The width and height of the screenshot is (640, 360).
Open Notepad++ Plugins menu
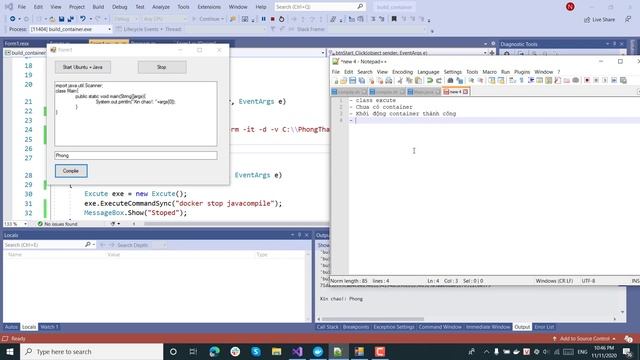[x=522, y=72]
